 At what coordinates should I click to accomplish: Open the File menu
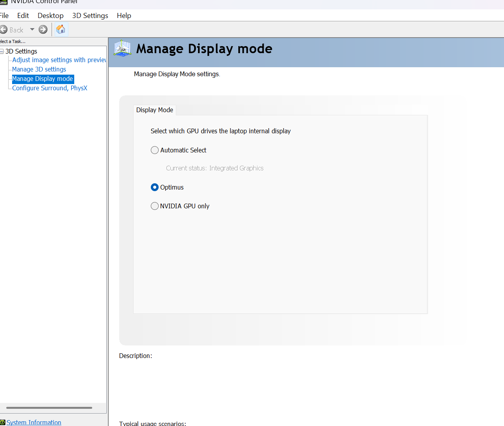point(4,16)
